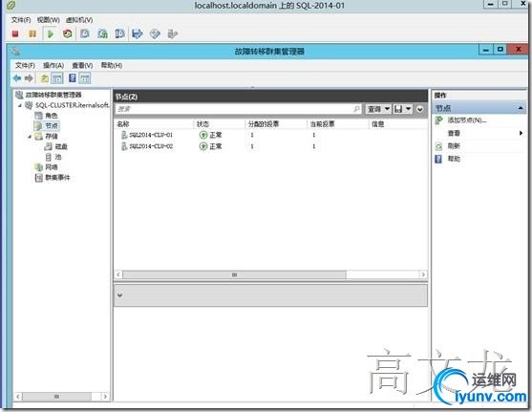This screenshot has height=412, width=532.
Task: Click right arrow of tree pane scrollbar
Action: [105, 397]
